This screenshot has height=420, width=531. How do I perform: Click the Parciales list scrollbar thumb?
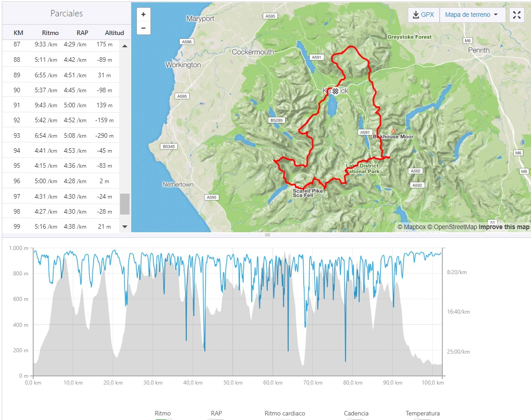click(x=125, y=204)
